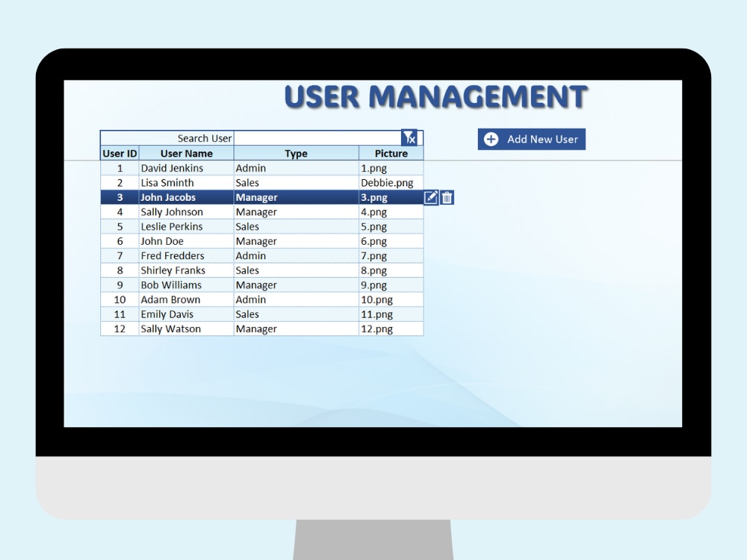747x560 pixels.
Task: Select the Bob Williams name cell
Action: tap(186, 284)
